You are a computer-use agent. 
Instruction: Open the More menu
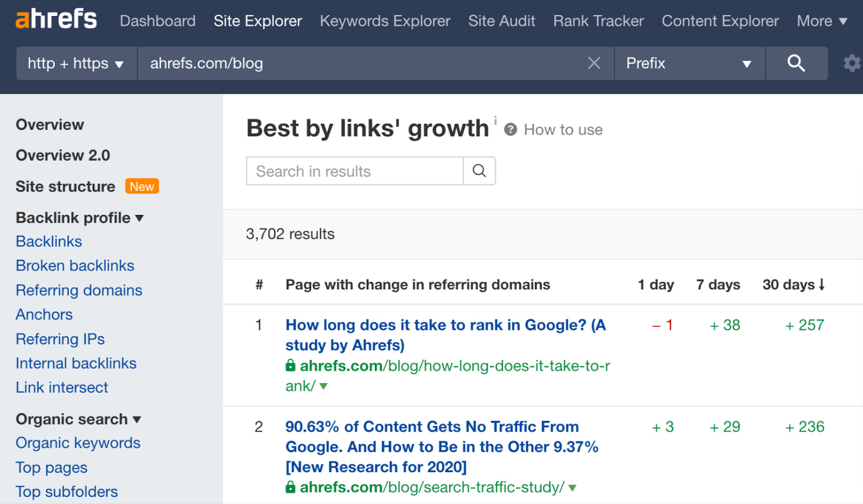pyautogui.click(x=821, y=21)
